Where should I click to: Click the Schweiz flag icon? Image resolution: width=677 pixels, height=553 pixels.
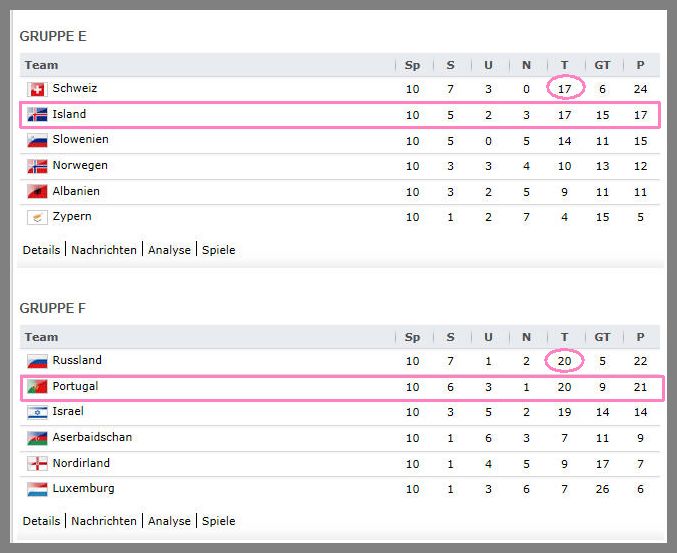pos(37,89)
